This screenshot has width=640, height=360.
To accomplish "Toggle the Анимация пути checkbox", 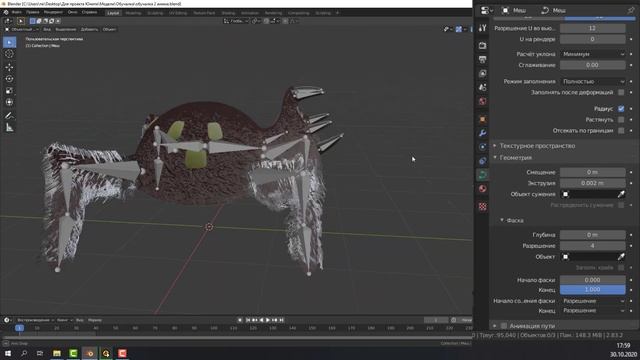I will (504, 326).
